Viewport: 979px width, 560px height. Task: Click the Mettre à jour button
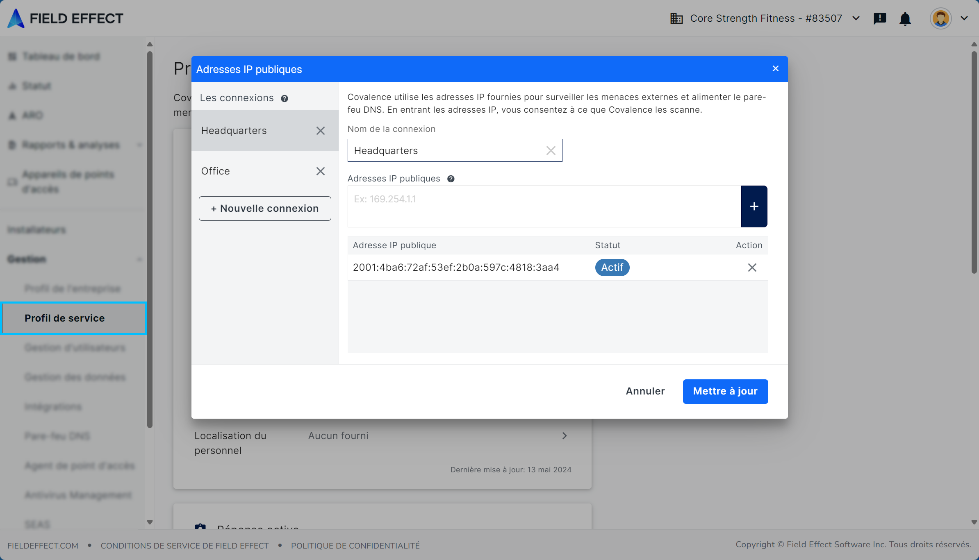[725, 391]
